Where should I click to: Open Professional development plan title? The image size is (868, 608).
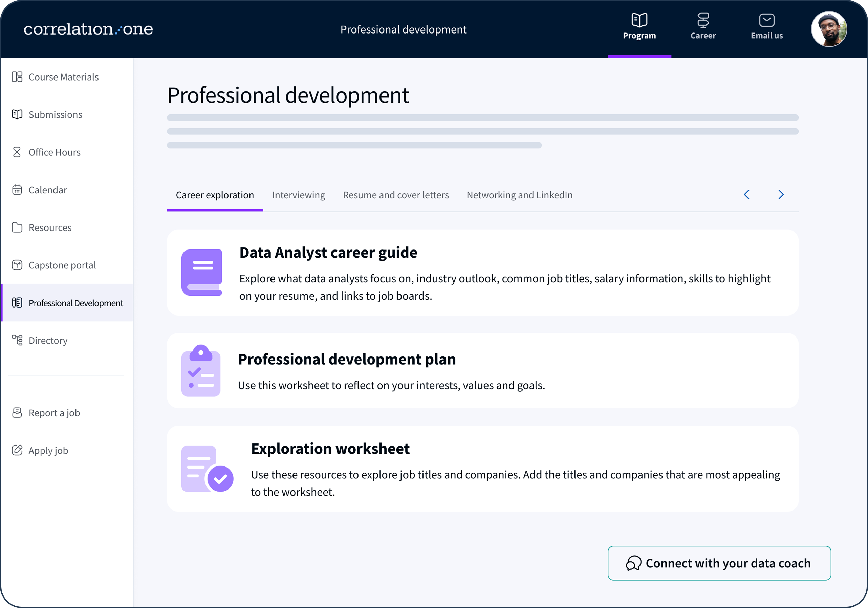(x=347, y=359)
